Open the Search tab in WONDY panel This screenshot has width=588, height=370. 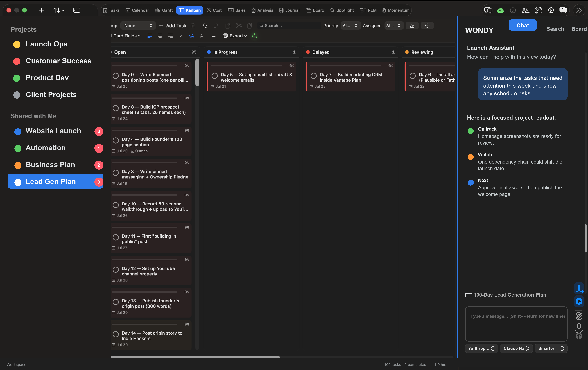click(x=555, y=29)
